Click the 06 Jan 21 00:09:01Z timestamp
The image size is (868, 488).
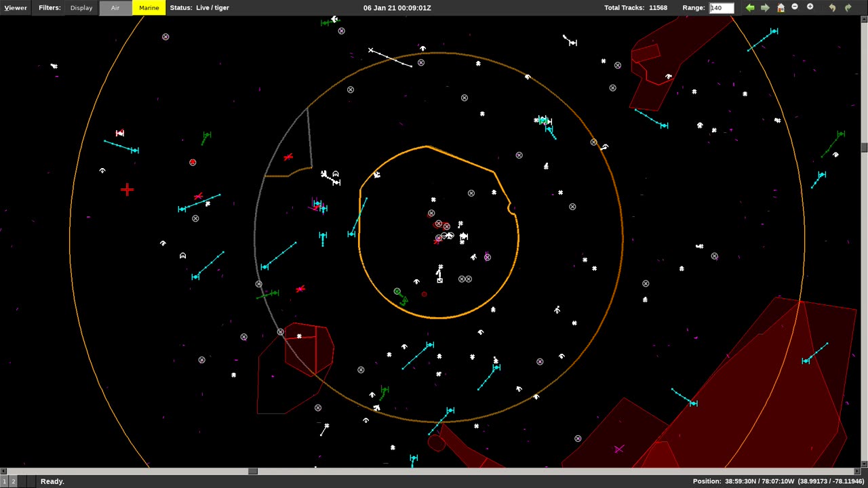coord(397,7)
